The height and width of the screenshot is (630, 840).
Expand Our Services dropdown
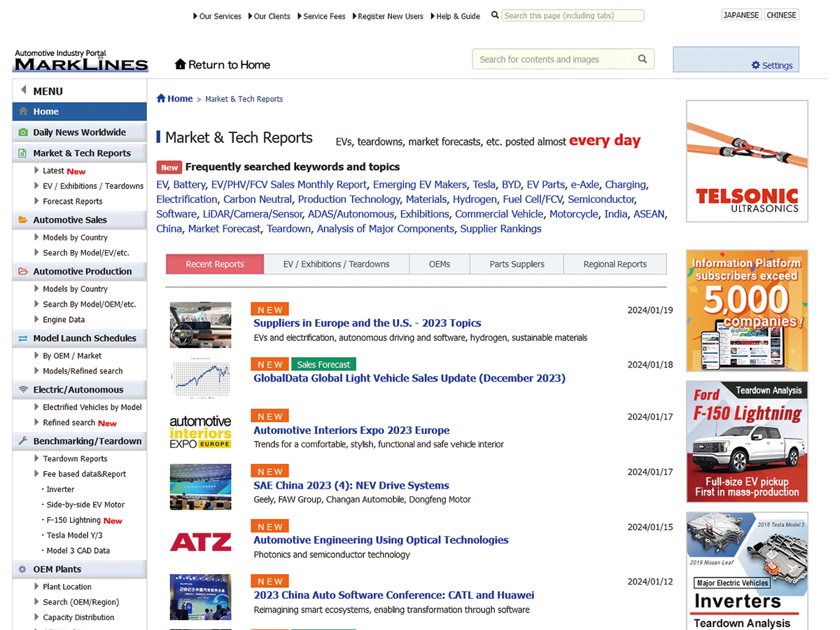217,16
